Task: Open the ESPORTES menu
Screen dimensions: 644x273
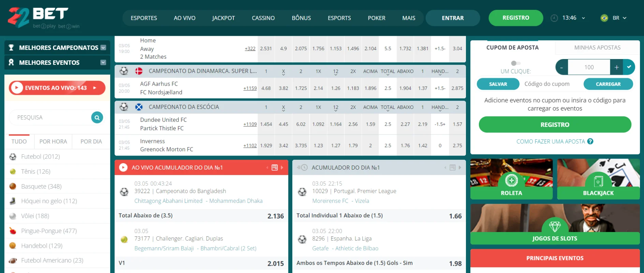Action: tap(144, 18)
